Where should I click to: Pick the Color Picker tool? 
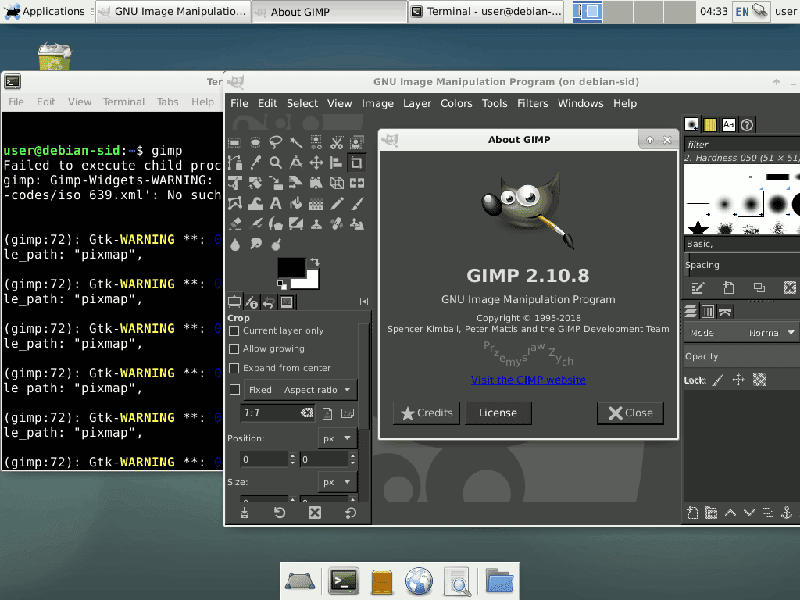257,161
